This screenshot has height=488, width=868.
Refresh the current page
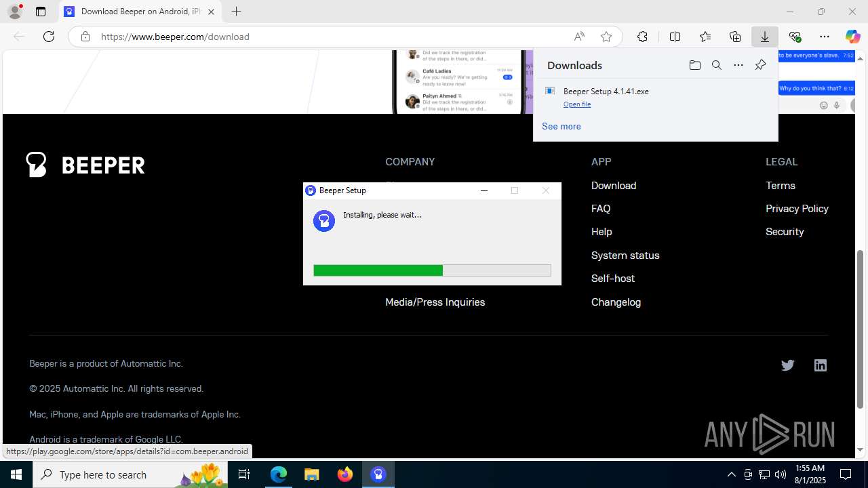point(49,37)
